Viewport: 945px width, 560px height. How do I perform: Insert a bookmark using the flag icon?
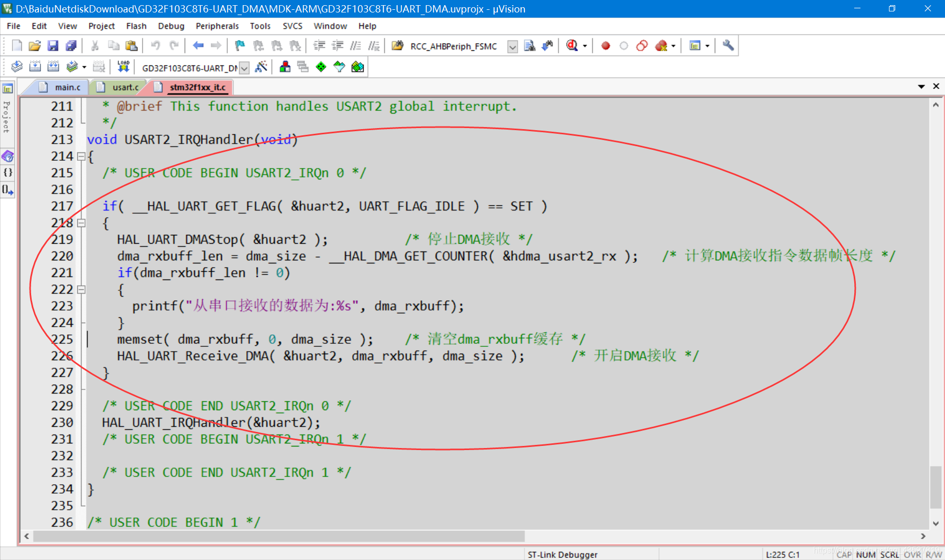pos(240,46)
